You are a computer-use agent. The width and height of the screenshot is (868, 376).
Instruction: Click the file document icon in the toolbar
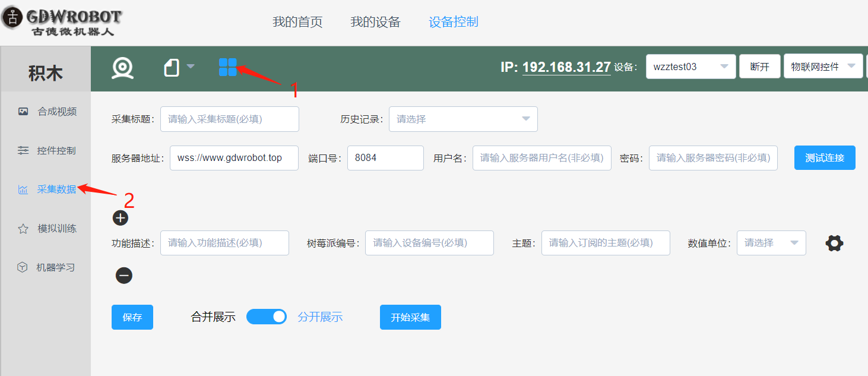(x=172, y=68)
